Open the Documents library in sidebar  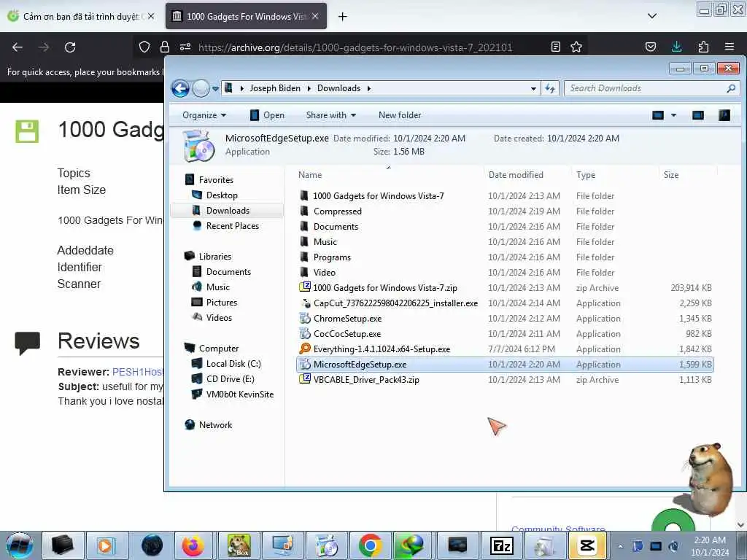click(x=228, y=271)
